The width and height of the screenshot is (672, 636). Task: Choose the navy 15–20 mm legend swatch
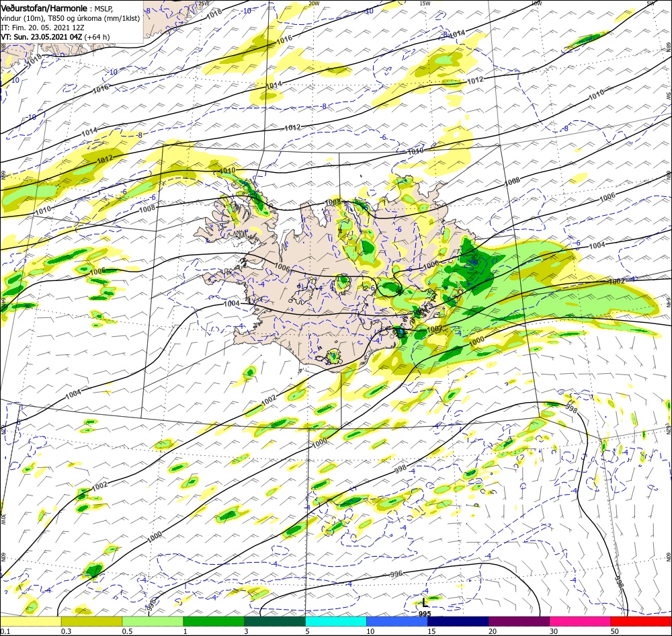(458, 621)
